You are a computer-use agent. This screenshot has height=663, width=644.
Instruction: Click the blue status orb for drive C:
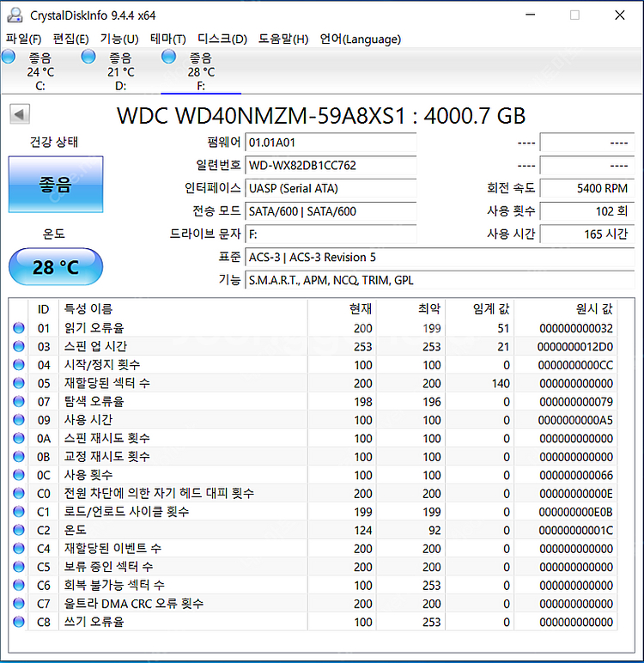coord(9,57)
